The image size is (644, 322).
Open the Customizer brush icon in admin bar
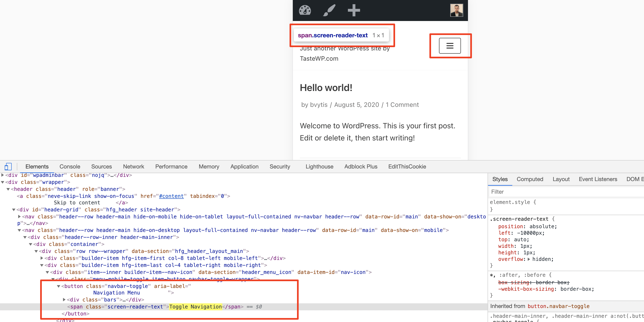coord(329,10)
